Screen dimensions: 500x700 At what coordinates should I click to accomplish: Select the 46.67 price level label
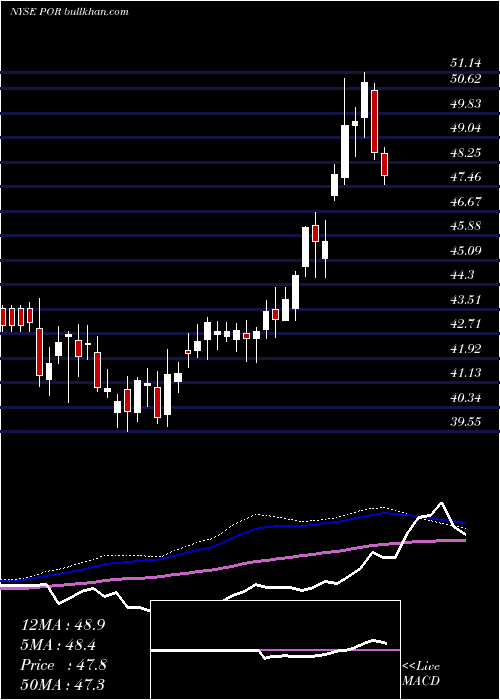(466, 201)
